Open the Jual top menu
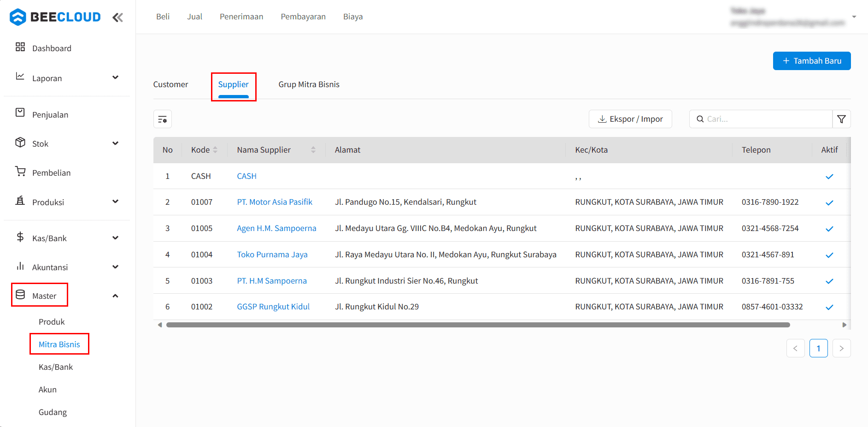 (194, 17)
